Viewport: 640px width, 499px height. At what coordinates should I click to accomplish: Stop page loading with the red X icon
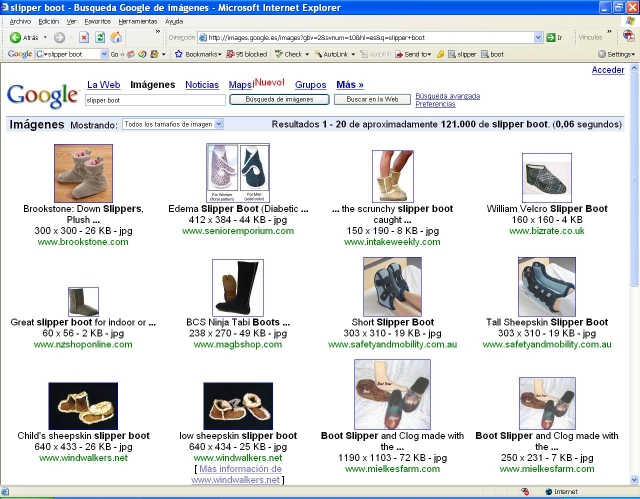(84, 38)
